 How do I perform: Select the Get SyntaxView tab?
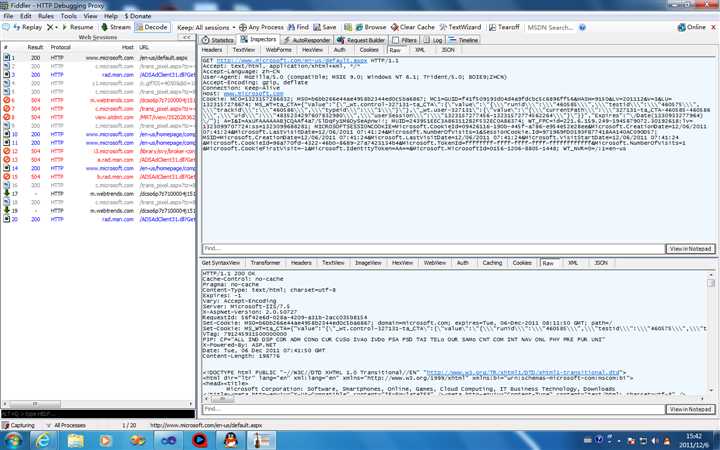(221, 263)
